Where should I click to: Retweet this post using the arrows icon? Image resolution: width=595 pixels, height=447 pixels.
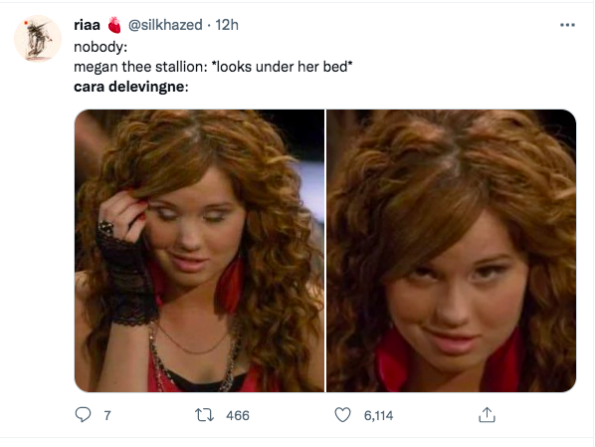(205, 415)
